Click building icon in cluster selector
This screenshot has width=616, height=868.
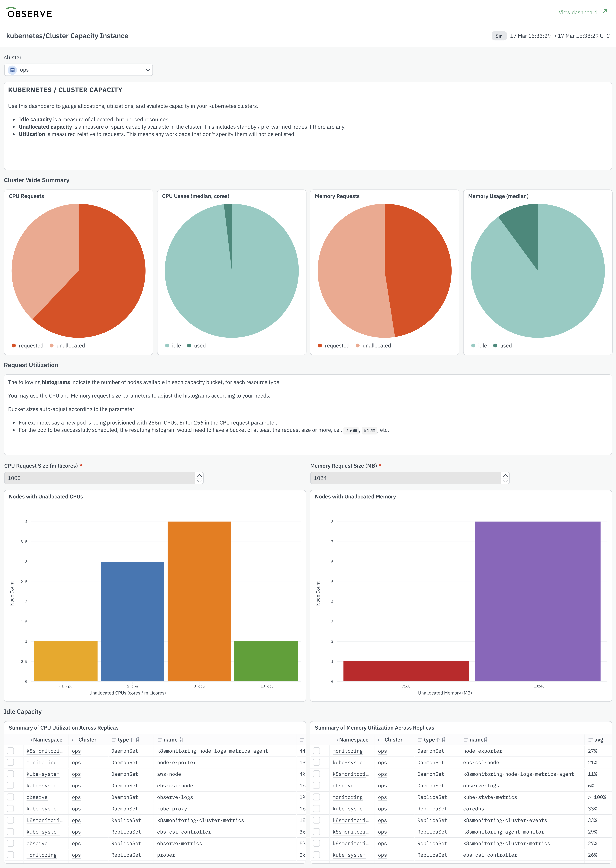click(x=12, y=70)
